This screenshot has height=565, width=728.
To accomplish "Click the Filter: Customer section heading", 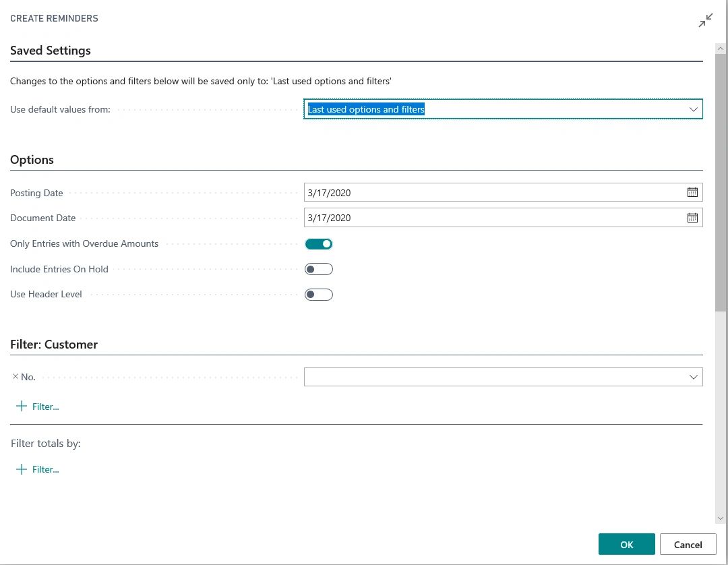I will 54,345.
